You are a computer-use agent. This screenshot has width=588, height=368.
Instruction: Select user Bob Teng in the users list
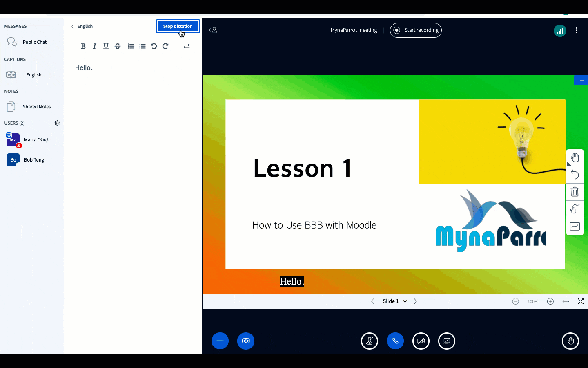(x=34, y=160)
